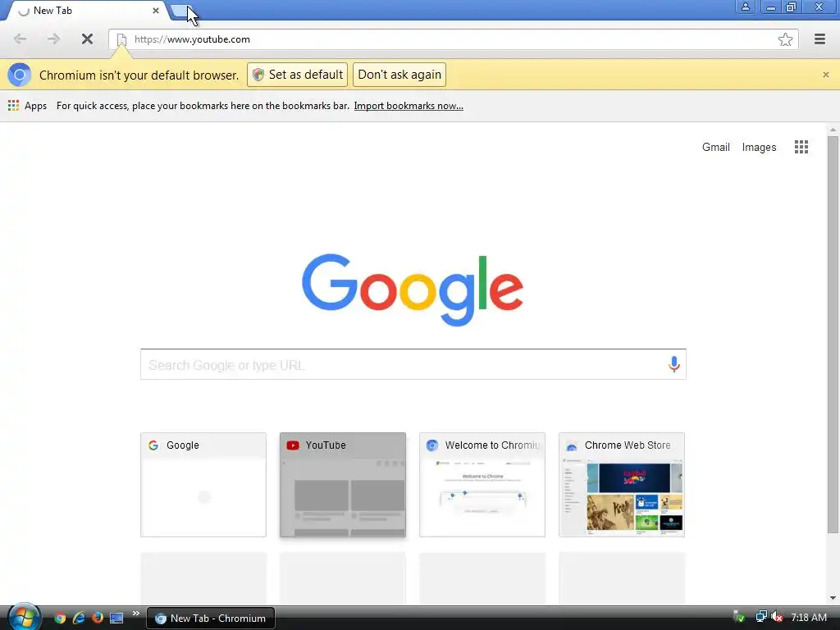Click the scrollbar up arrow
The height and width of the screenshot is (630, 840).
point(833,130)
